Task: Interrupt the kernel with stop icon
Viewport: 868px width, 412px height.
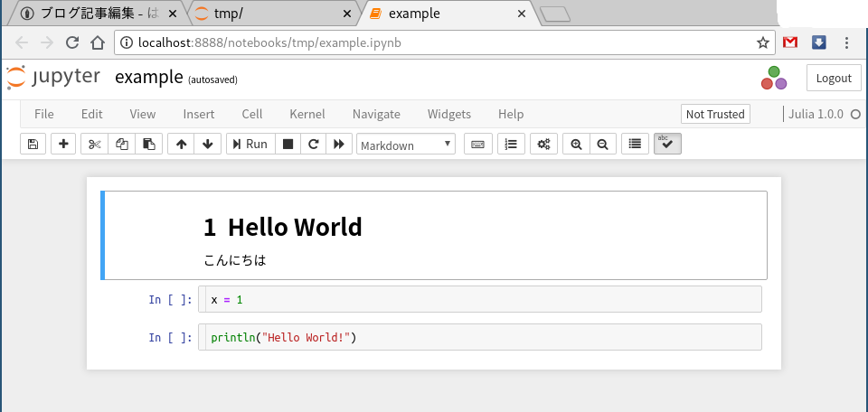Action: pos(288,144)
